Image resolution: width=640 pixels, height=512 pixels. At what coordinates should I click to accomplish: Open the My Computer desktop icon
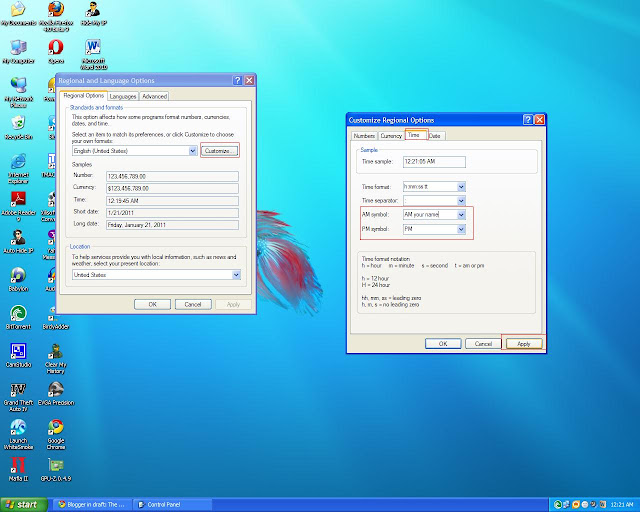click(x=18, y=51)
